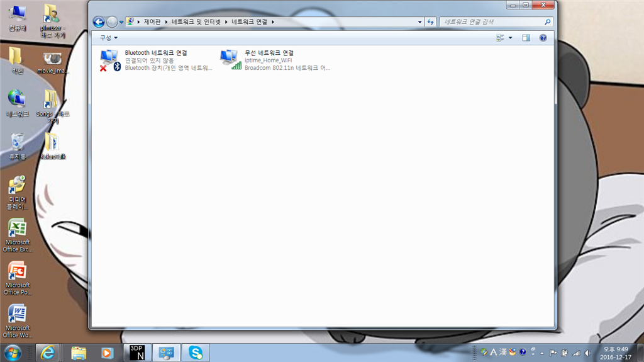Click 네트워크 연결 breadcrumb segment

[249, 22]
